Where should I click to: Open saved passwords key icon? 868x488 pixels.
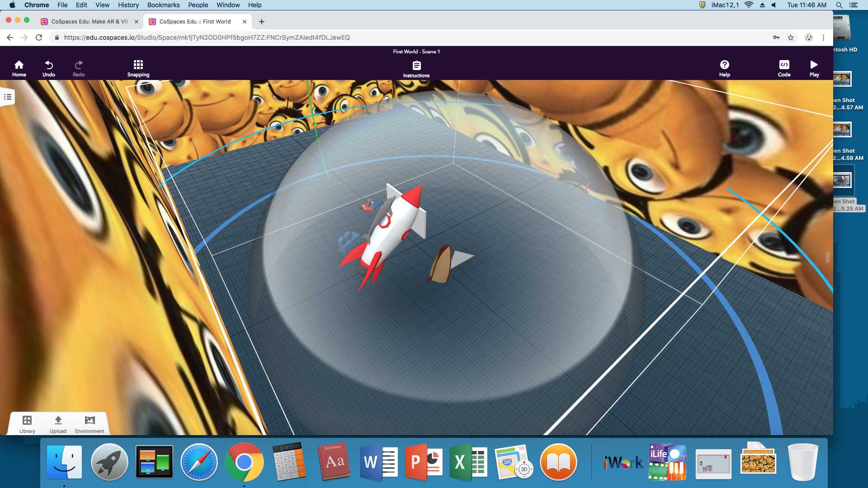[x=776, y=38]
